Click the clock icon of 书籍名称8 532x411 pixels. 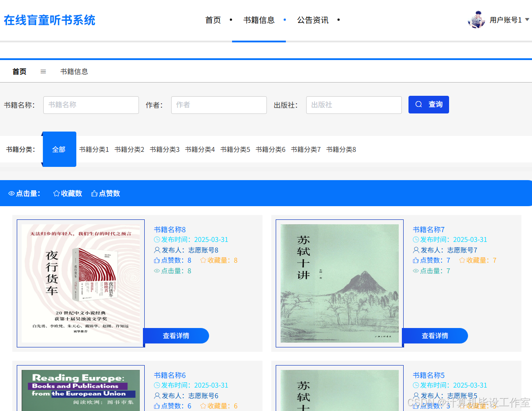157,240
